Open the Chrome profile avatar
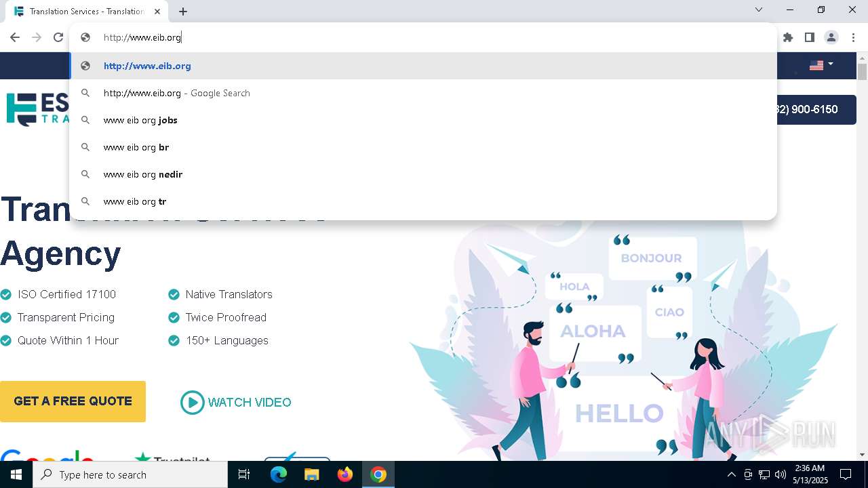 pyautogui.click(x=831, y=38)
